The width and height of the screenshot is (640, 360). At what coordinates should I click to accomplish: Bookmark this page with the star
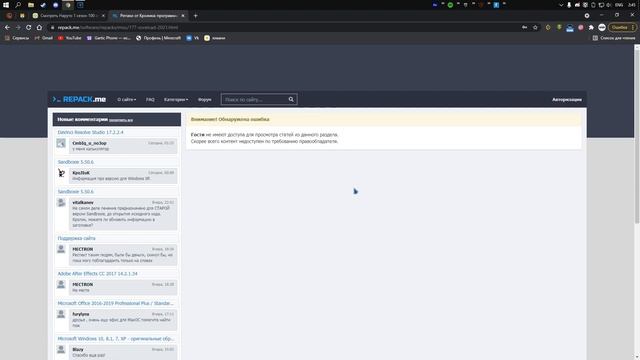[535, 27]
